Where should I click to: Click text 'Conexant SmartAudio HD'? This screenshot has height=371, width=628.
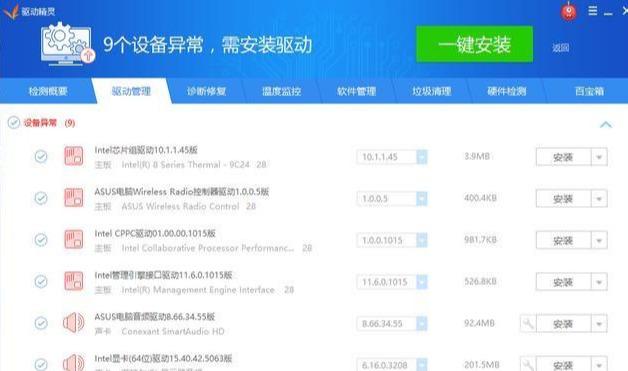pos(173,331)
